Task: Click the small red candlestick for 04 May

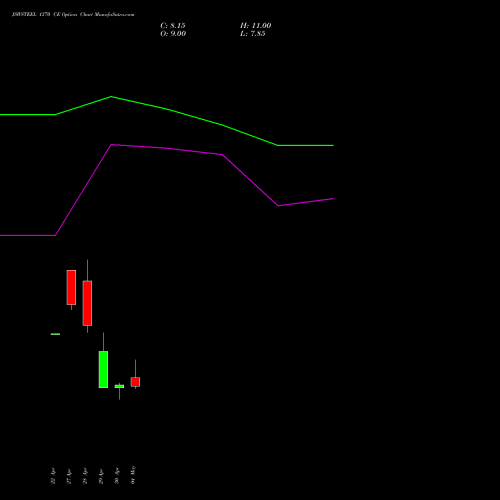Action: pyautogui.click(x=135, y=382)
